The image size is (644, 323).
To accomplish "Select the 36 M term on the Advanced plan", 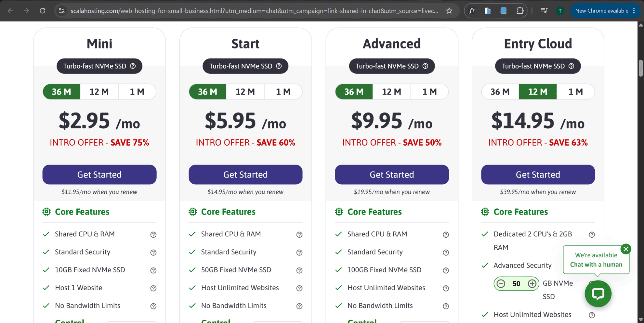I will coord(354,92).
